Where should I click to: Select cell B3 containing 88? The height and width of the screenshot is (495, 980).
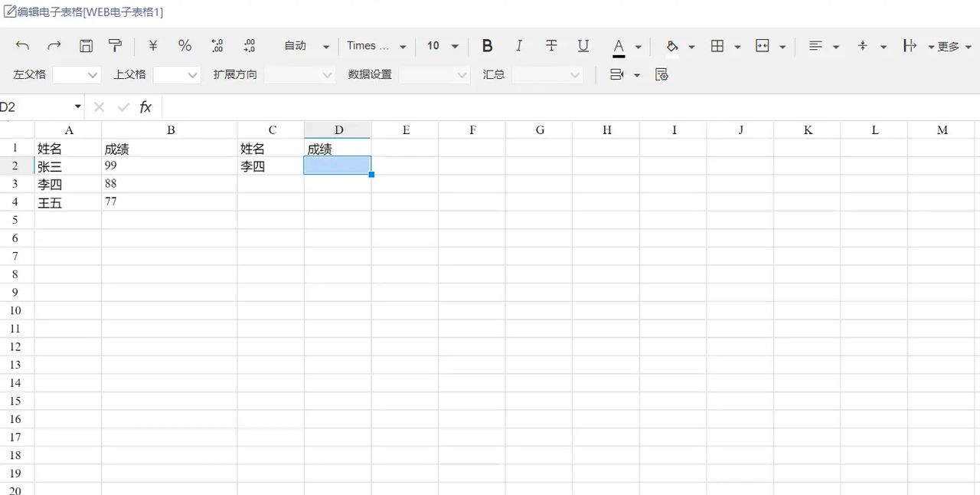(170, 184)
